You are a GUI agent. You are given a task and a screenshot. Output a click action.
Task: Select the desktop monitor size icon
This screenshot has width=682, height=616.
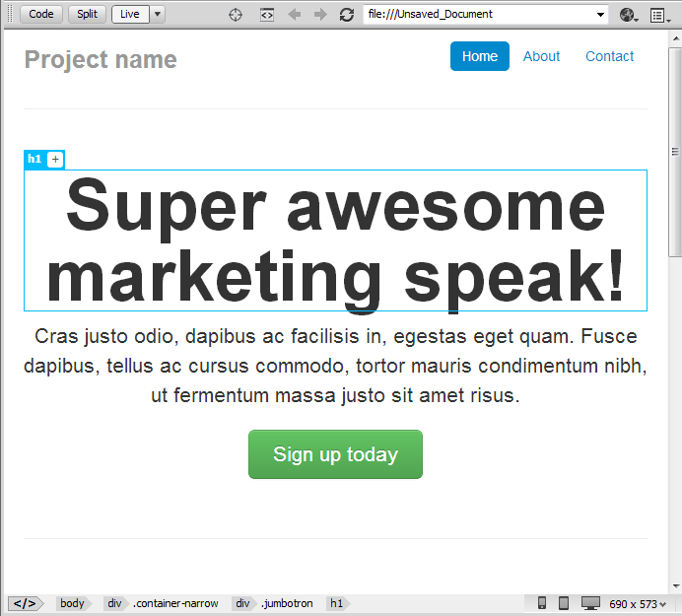pos(590,603)
